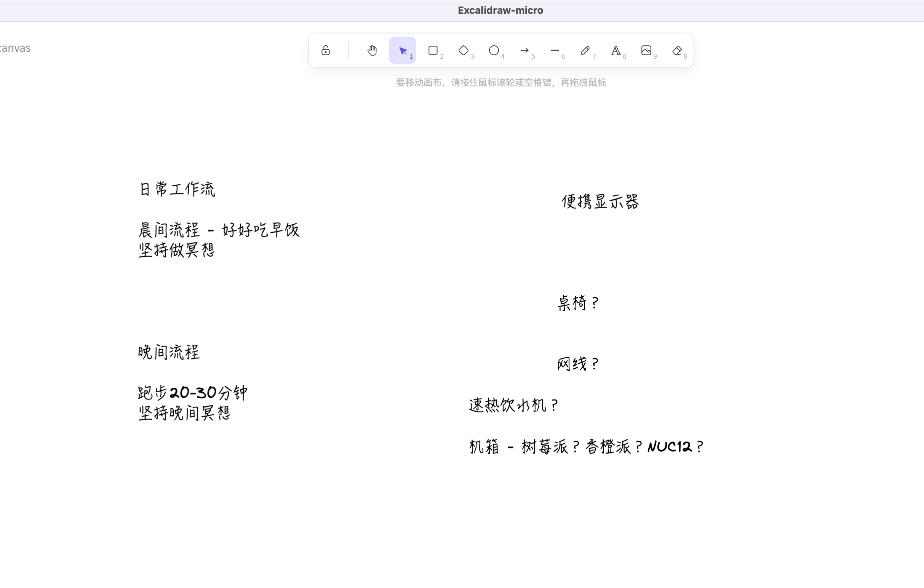Click the text 晚间流程

coord(169,352)
